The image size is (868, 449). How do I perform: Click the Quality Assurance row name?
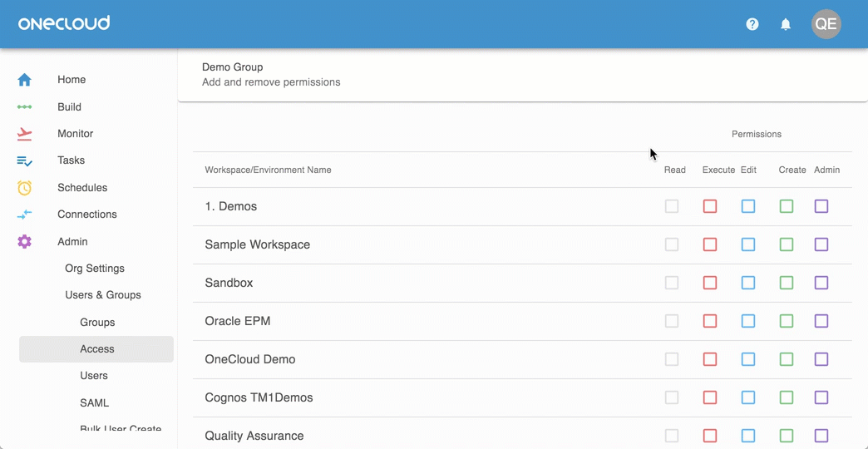pyautogui.click(x=254, y=436)
